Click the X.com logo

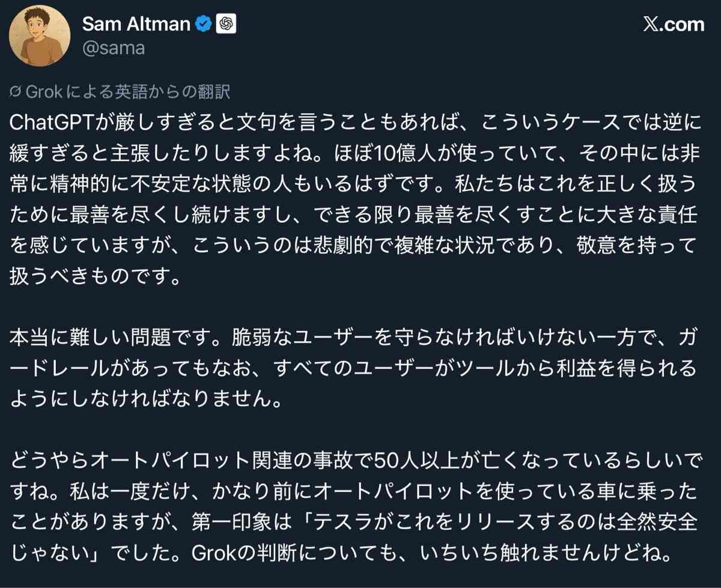coord(673,24)
